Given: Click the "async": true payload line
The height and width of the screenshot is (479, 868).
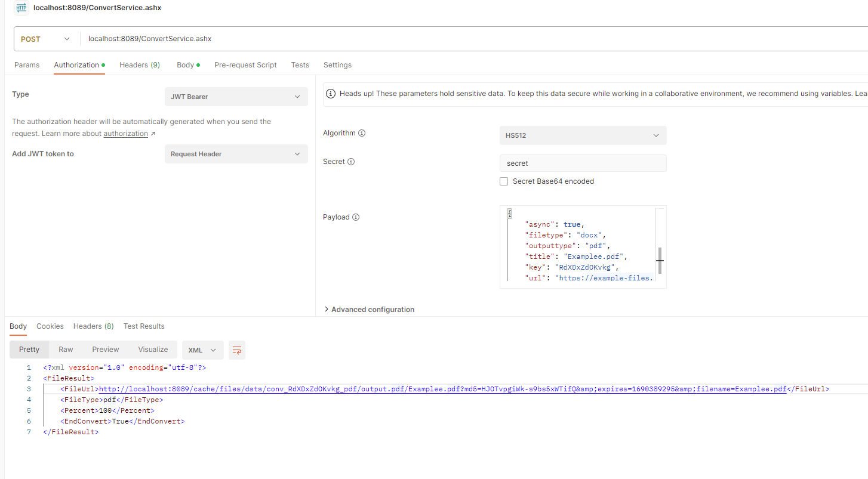Looking at the screenshot, I should click(555, 224).
